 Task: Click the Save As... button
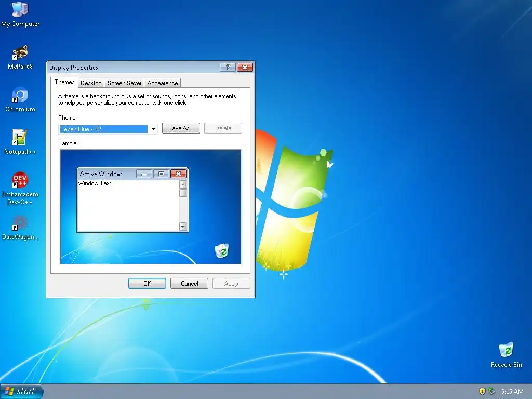[x=181, y=128]
